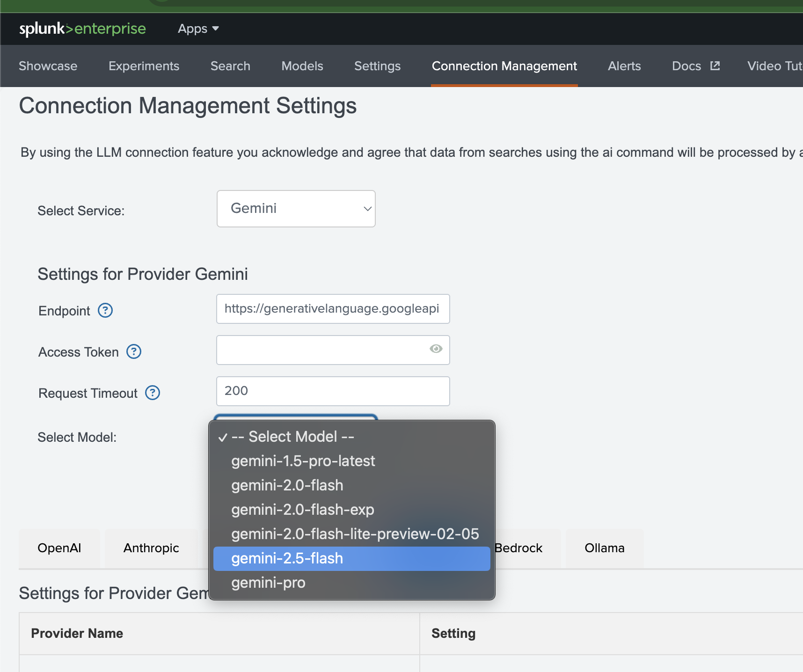803x672 pixels.
Task: Go to the Showcase tab
Action: pos(48,66)
